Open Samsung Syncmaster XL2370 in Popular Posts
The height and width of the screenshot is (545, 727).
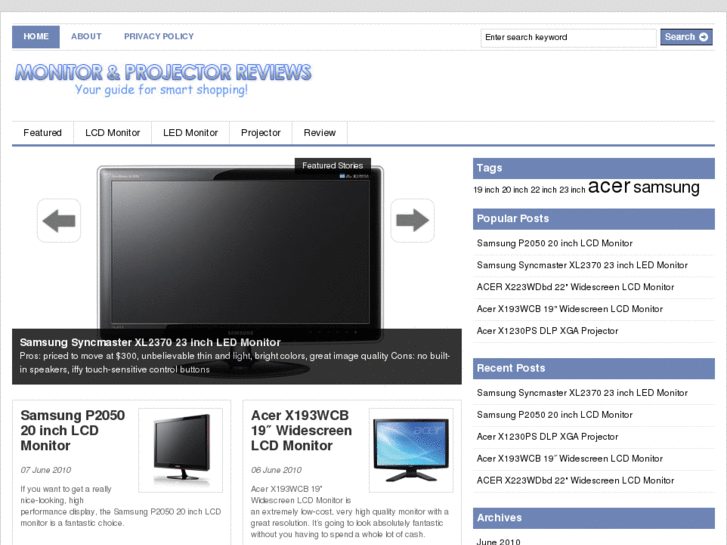pyautogui.click(x=582, y=265)
